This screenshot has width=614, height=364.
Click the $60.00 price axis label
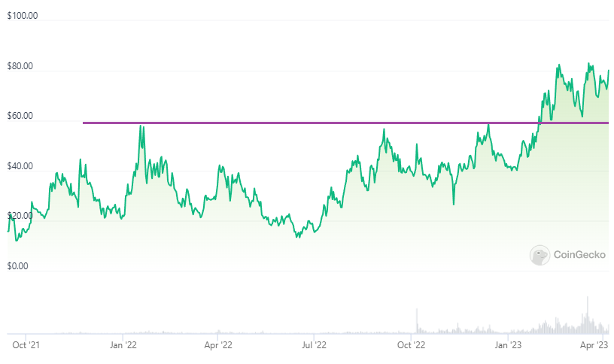pos(20,117)
